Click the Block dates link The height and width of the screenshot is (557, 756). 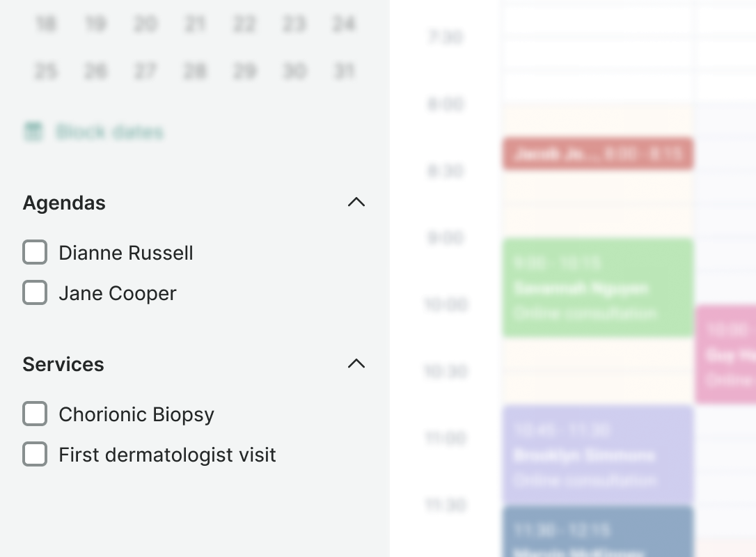(x=109, y=132)
